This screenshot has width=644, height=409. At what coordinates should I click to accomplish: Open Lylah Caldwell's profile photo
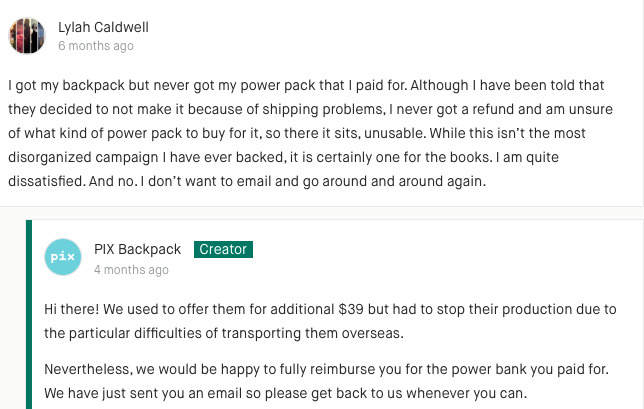[x=27, y=36]
